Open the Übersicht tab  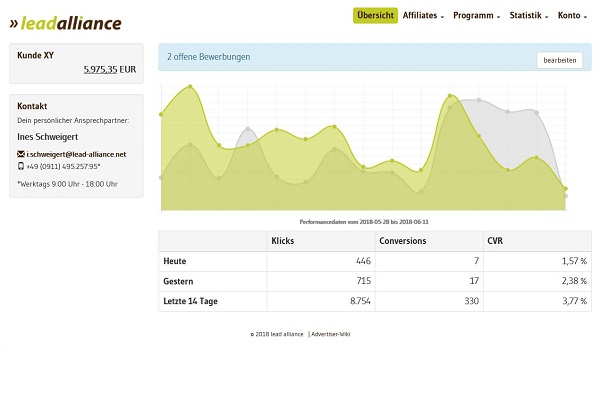click(x=375, y=16)
